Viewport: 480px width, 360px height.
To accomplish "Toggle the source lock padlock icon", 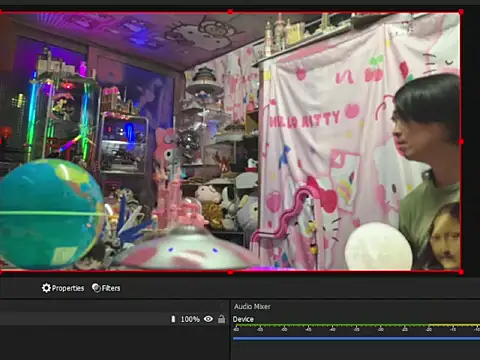I will [x=221, y=319].
